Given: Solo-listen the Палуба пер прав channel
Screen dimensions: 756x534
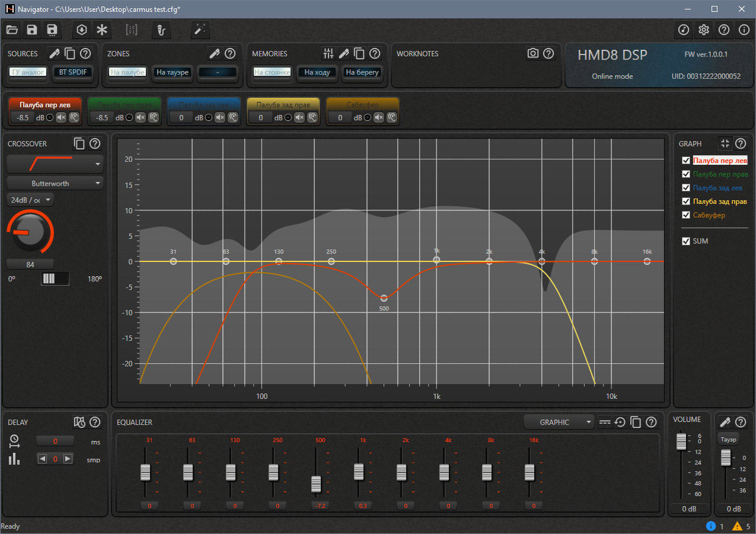Looking at the screenshot, I should [x=154, y=117].
